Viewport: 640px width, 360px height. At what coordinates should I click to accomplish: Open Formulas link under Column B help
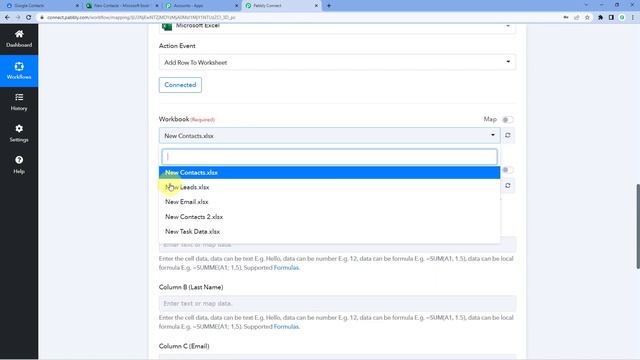click(286, 327)
